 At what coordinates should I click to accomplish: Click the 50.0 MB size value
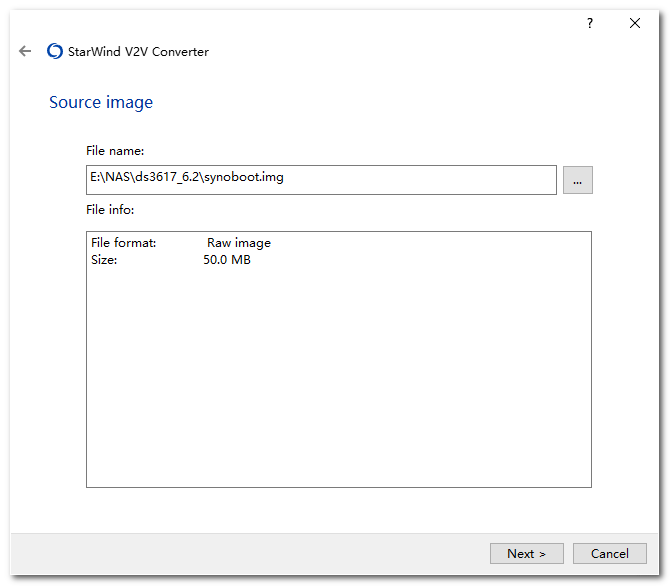pos(226,260)
